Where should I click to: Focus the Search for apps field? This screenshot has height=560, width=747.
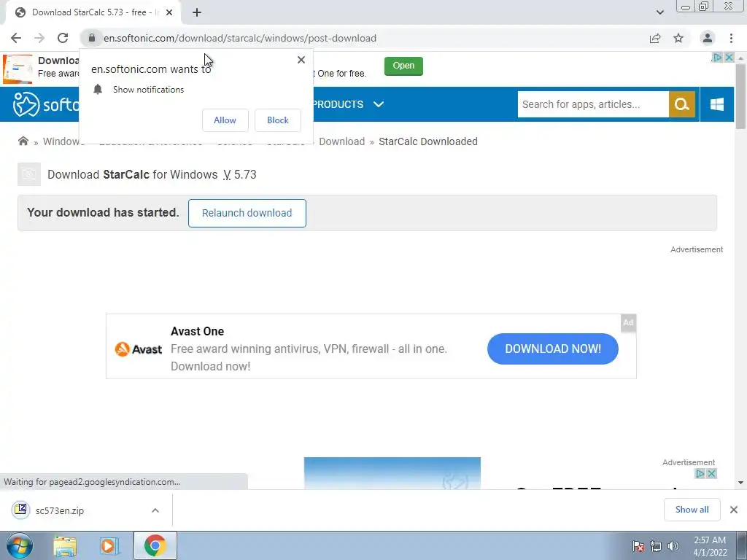(x=593, y=104)
